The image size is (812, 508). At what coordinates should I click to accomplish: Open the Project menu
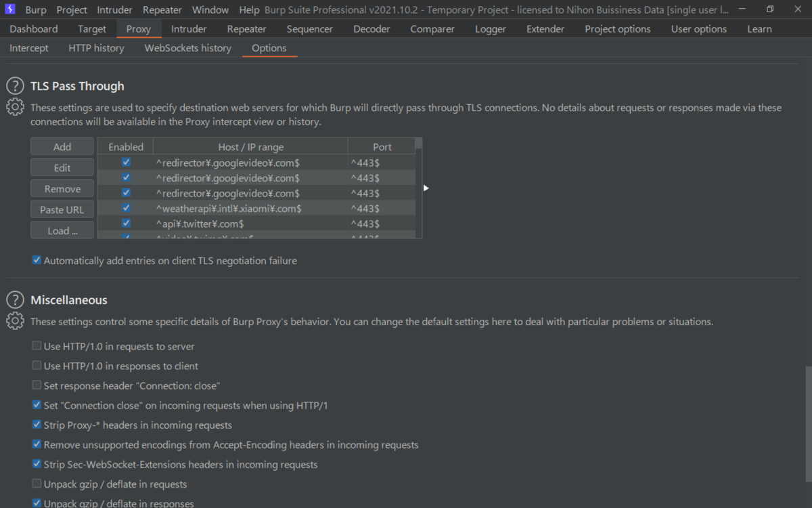coord(72,10)
